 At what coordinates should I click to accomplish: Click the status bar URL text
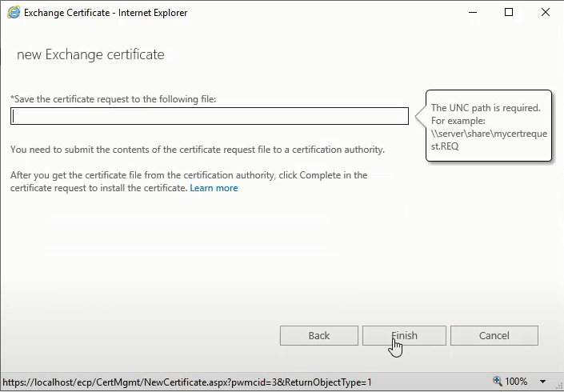[x=186, y=382]
